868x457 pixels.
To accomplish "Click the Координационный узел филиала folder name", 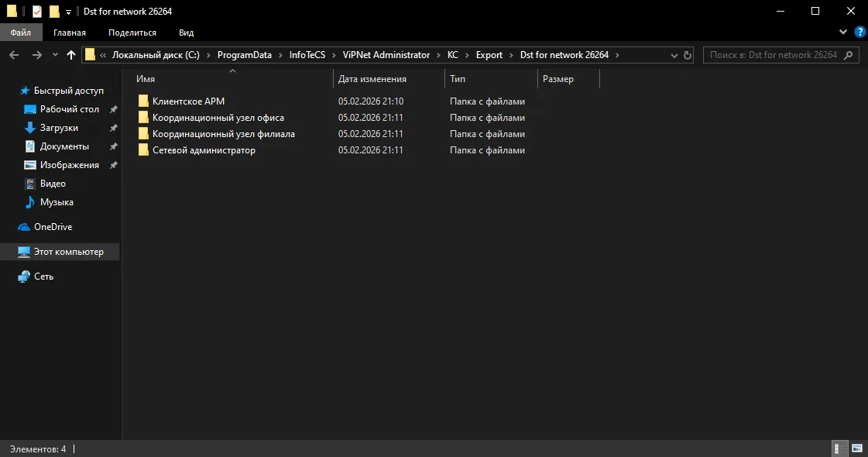I will 224,134.
